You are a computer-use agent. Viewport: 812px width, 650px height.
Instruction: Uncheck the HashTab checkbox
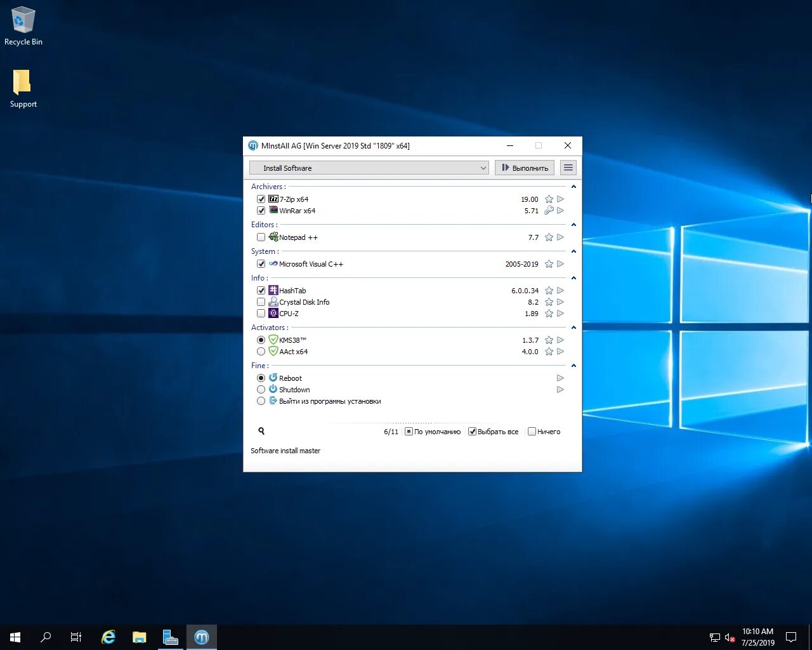point(261,291)
